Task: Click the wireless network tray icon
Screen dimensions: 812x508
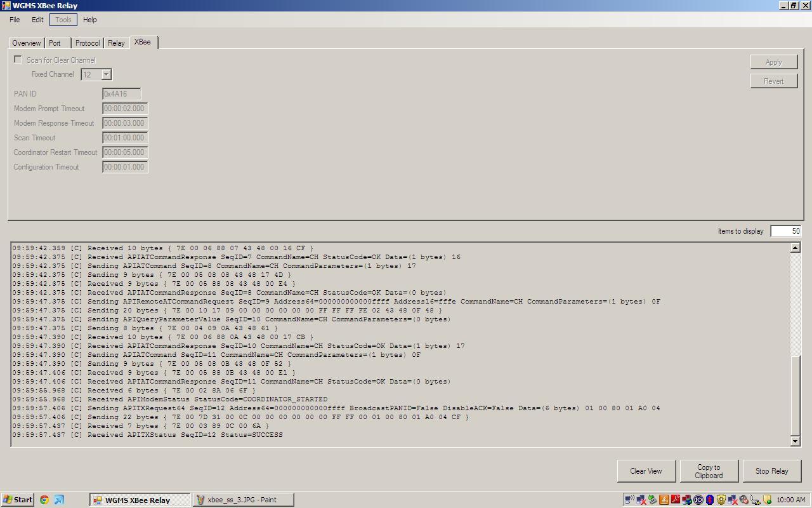Action: coord(629,500)
